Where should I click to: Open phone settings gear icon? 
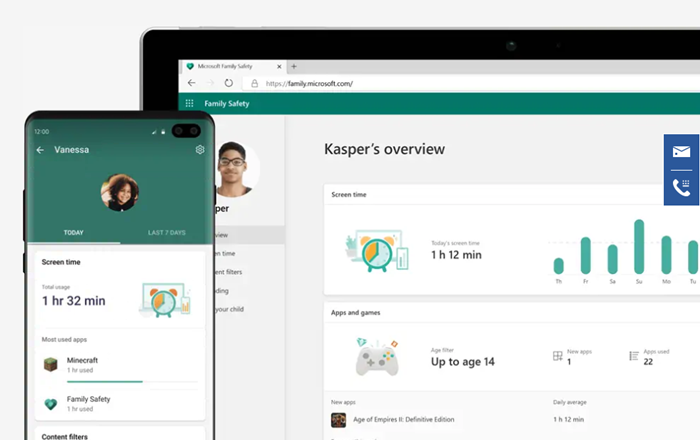pyautogui.click(x=200, y=150)
